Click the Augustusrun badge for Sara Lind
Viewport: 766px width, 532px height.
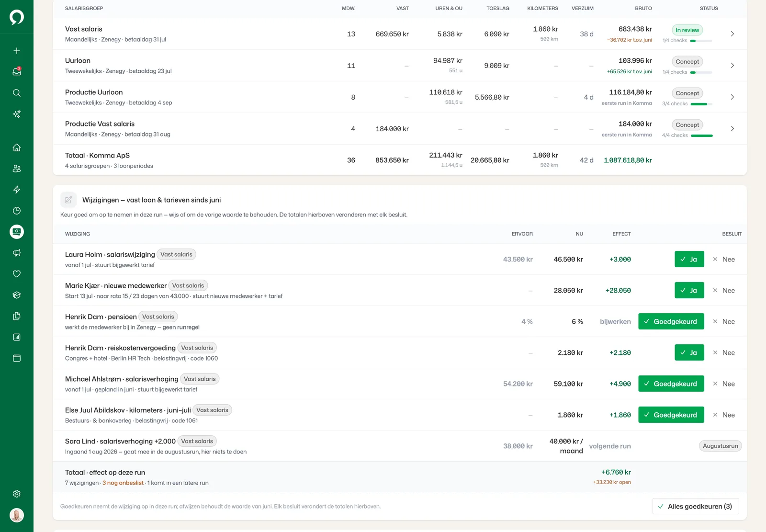(721, 446)
